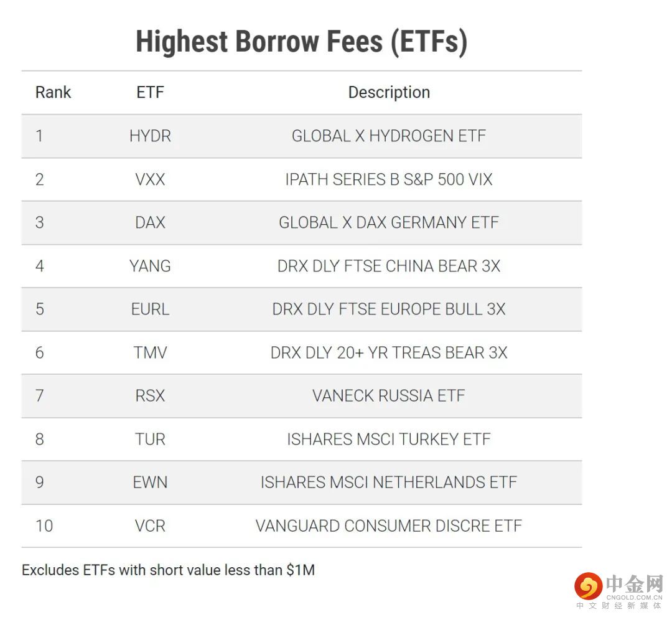The height and width of the screenshot is (617, 672).
Task: Choose the RSX ticker
Action: [150, 396]
